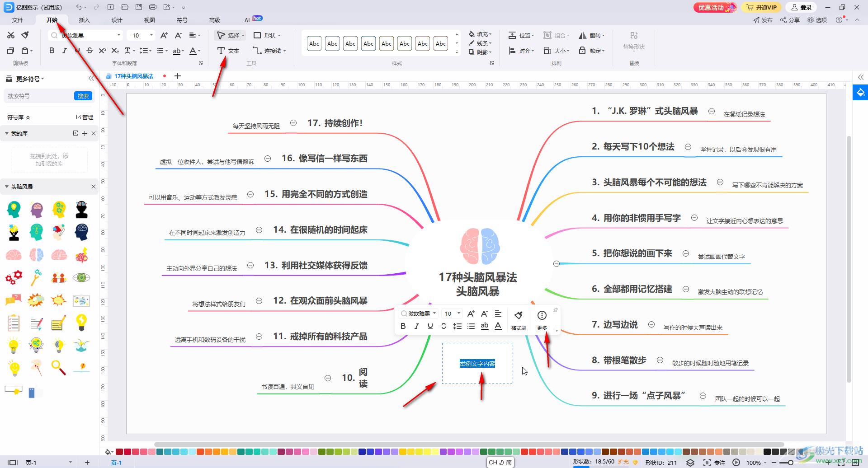The width and height of the screenshot is (868, 468).
Task: Select the green head lightbulb symbol
Action: [x=14, y=209]
